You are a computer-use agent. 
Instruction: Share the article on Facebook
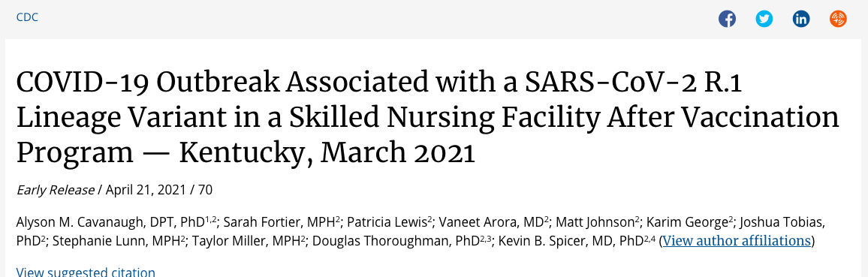tap(727, 19)
